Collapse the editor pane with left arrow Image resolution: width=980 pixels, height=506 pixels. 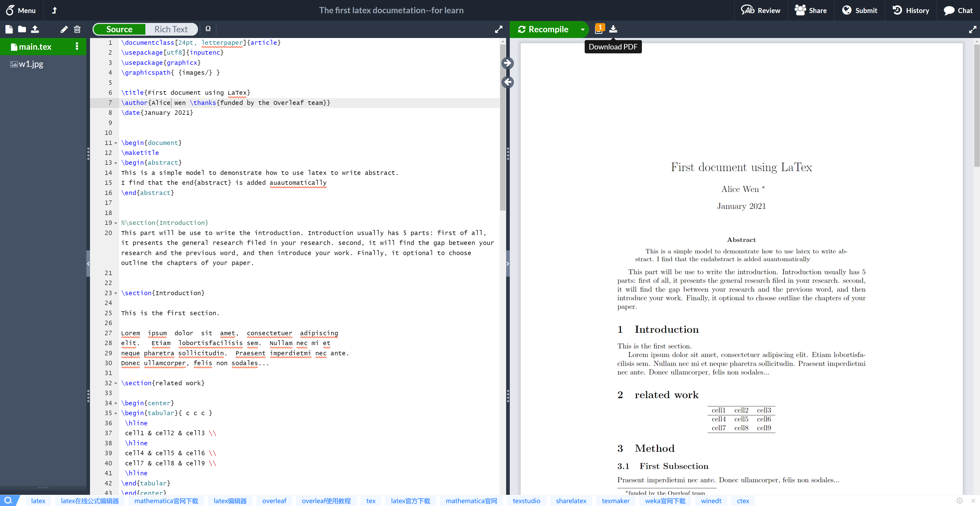pos(507,82)
